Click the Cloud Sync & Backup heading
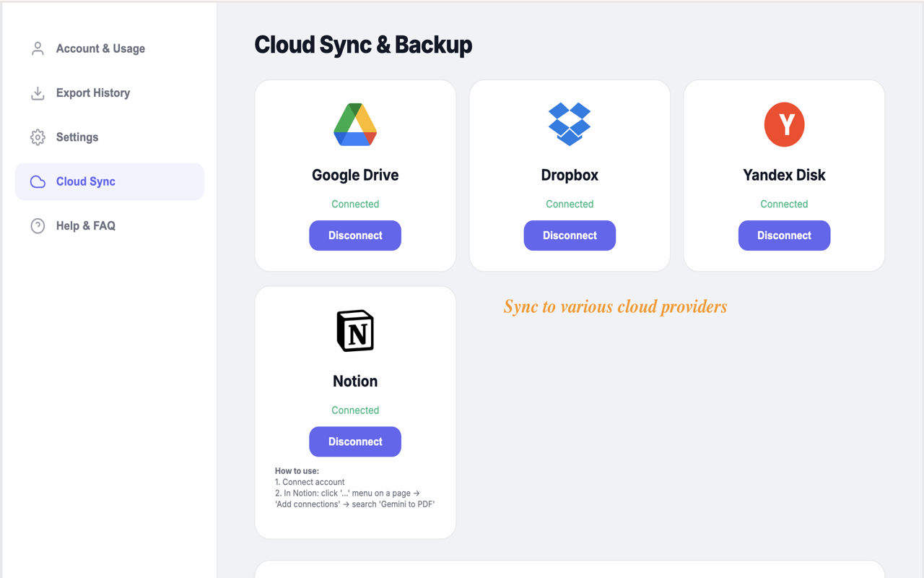This screenshot has width=924, height=578. (x=363, y=45)
